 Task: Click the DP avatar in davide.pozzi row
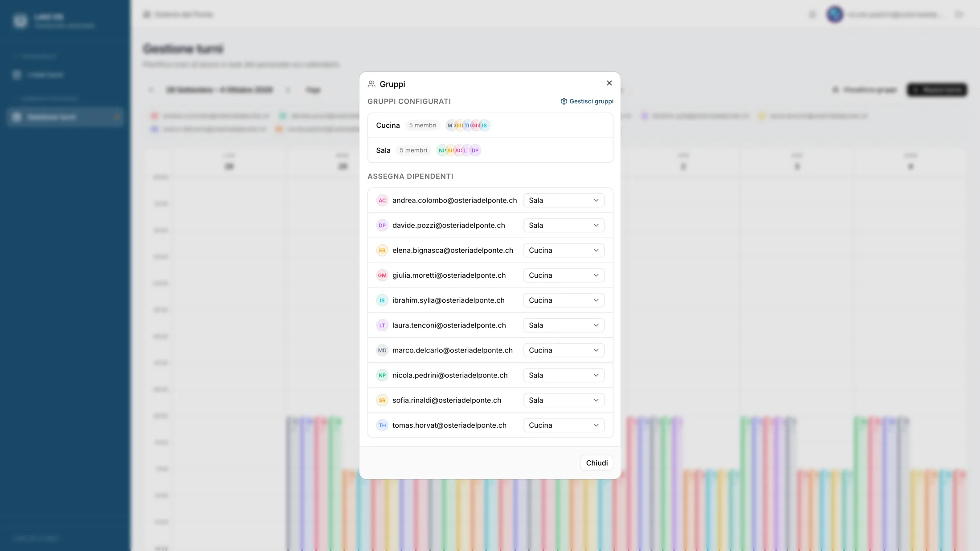click(x=382, y=225)
